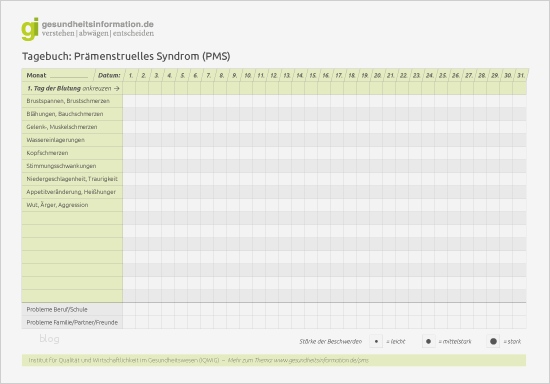550x384 pixels.
Task: Click the Datum: header label
Action: (x=109, y=75)
